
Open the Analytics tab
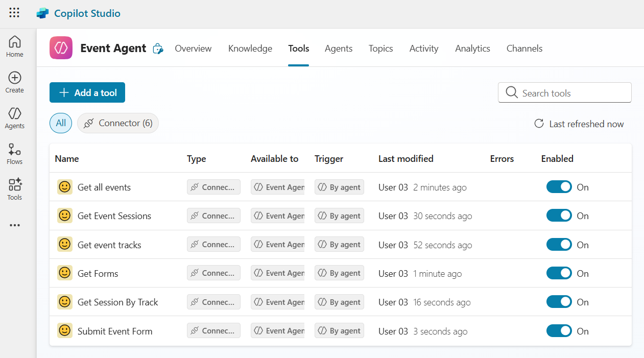(x=472, y=48)
